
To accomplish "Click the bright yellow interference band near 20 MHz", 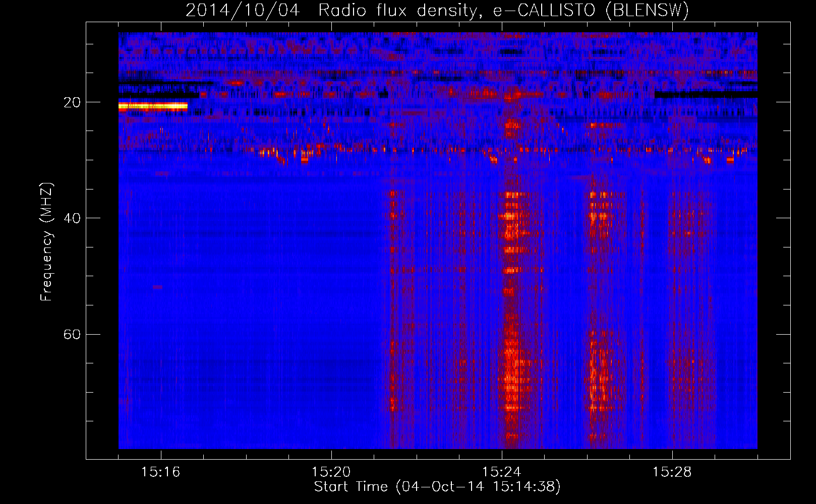I will [x=153, y=106].
